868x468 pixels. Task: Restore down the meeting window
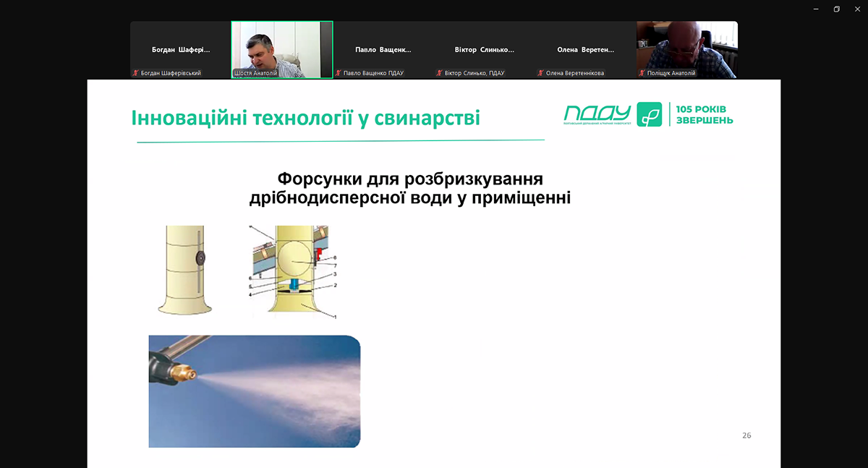coord(836,9)
